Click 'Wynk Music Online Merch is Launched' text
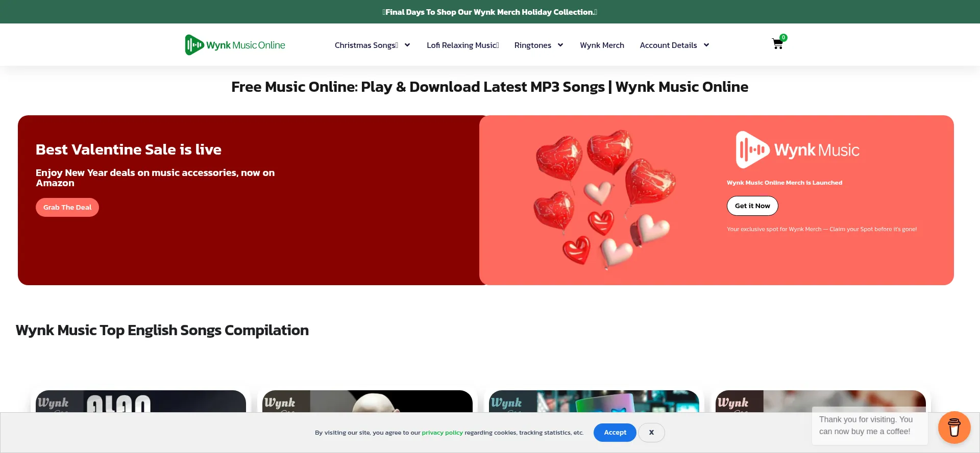The image size is (980, 453). (785, 183)
